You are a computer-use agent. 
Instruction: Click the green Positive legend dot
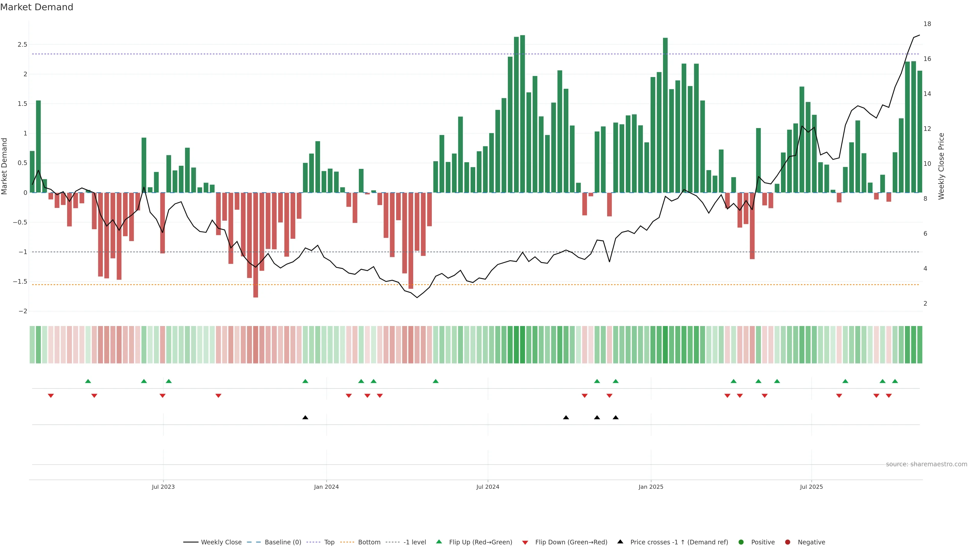pos(741,542)
